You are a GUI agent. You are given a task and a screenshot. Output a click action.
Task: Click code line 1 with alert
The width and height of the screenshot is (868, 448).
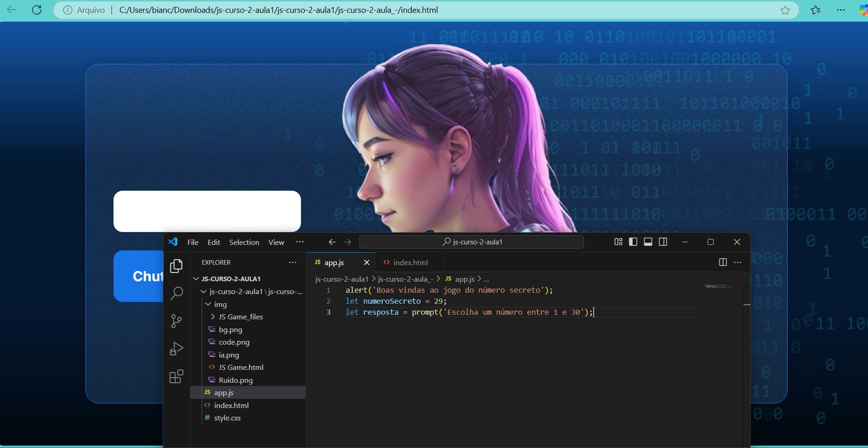(x=449, y=290)
